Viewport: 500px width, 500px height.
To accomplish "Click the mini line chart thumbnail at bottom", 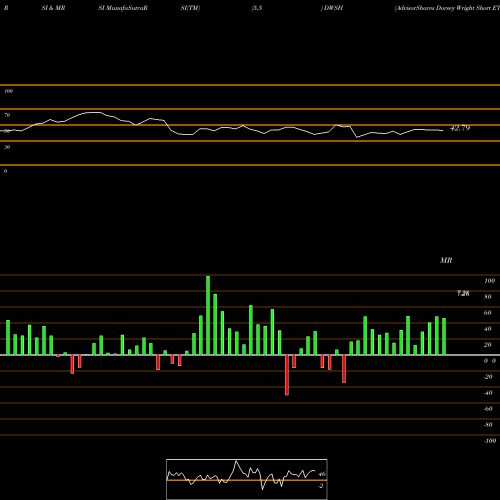I will click(247, 479).
